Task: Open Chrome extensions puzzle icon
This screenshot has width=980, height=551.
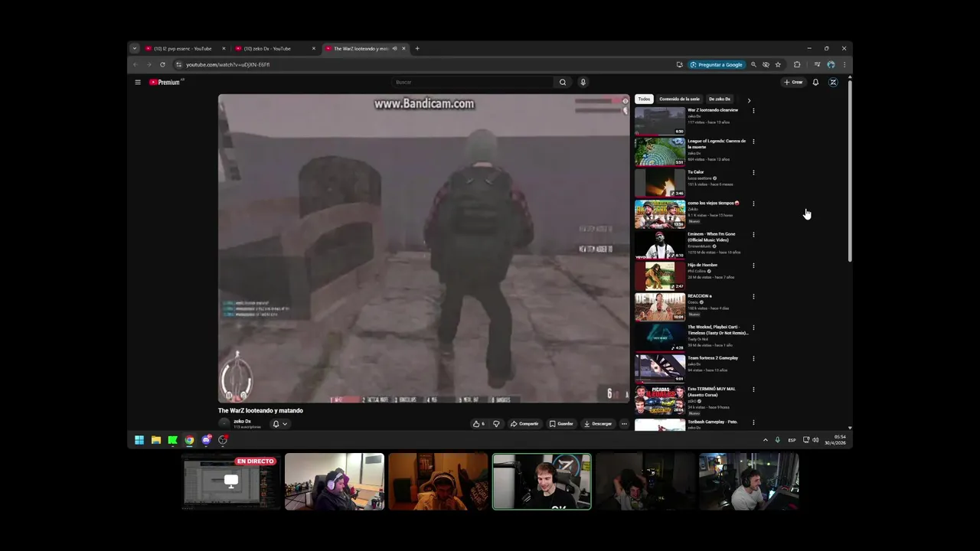Action: pos(797,64)
